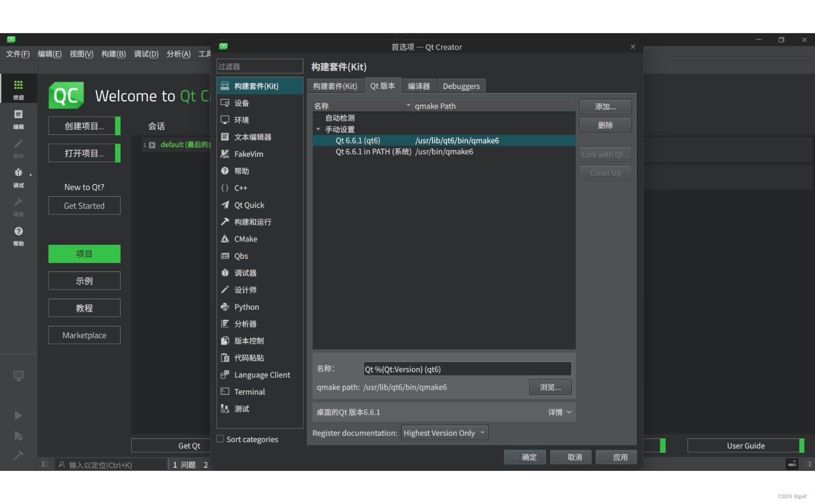Click the 名称 column header sort arrow
The image size is (815, 504).
409,106
